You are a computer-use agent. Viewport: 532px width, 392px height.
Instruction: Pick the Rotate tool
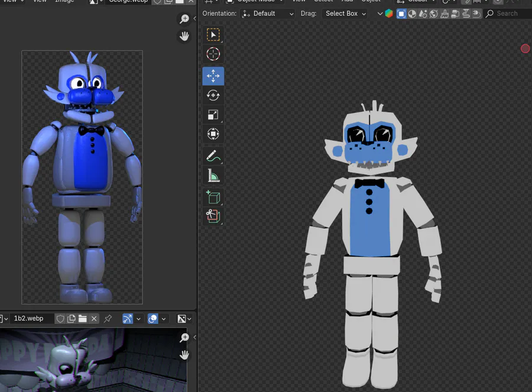tap(213, 95)
